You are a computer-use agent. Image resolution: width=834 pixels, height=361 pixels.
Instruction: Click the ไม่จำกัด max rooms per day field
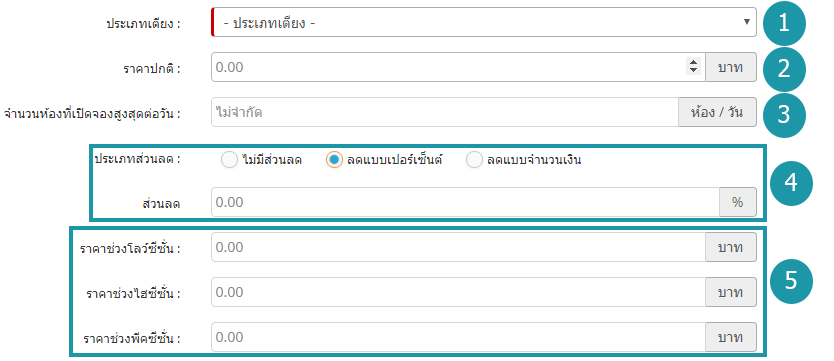(445, 112)
